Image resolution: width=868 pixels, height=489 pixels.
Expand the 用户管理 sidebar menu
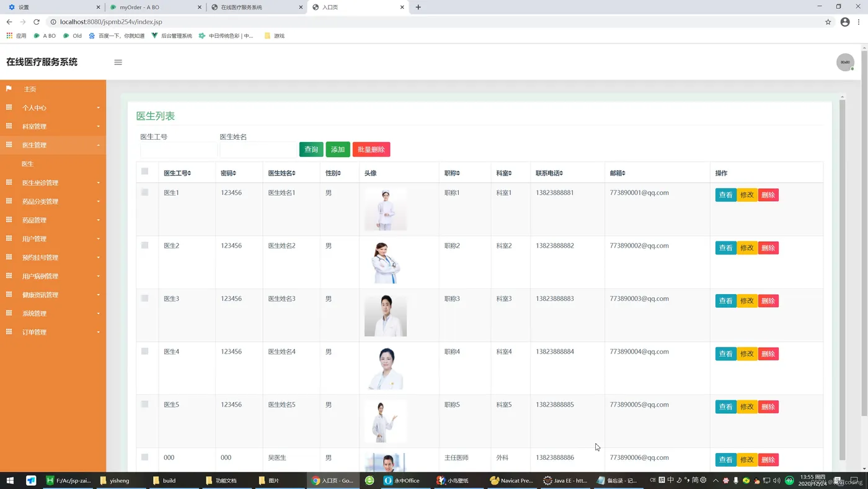click(53, 239)
